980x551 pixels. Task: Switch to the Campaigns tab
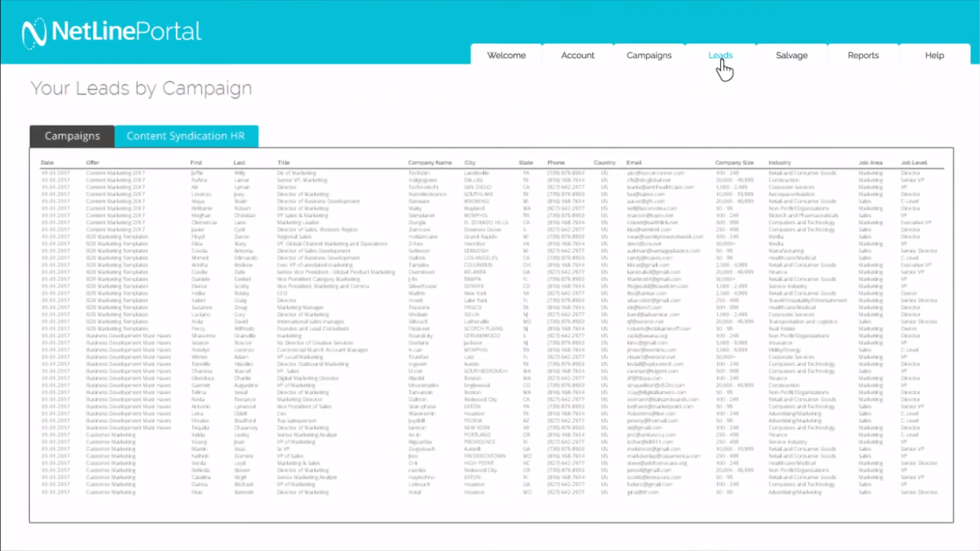72,136
